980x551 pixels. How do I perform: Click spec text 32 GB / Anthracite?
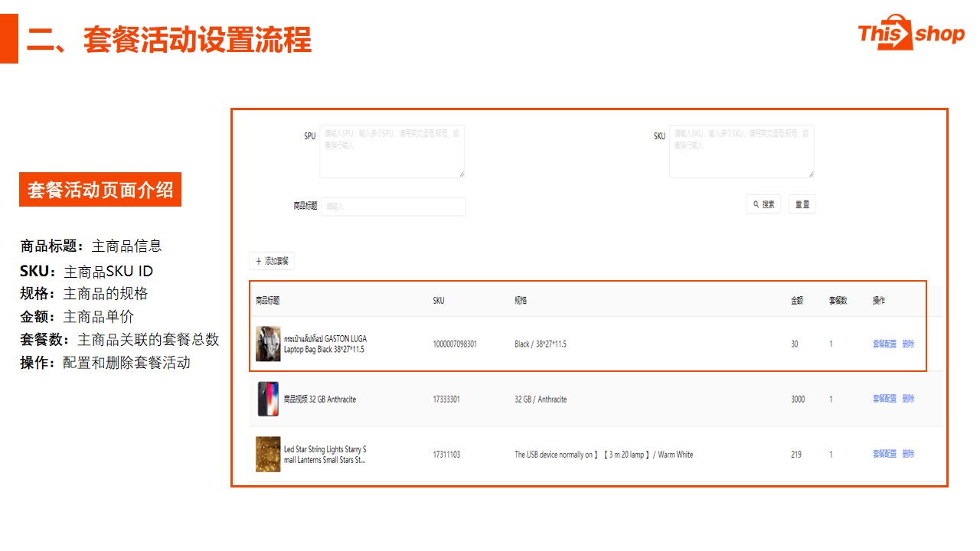point(541,399)
